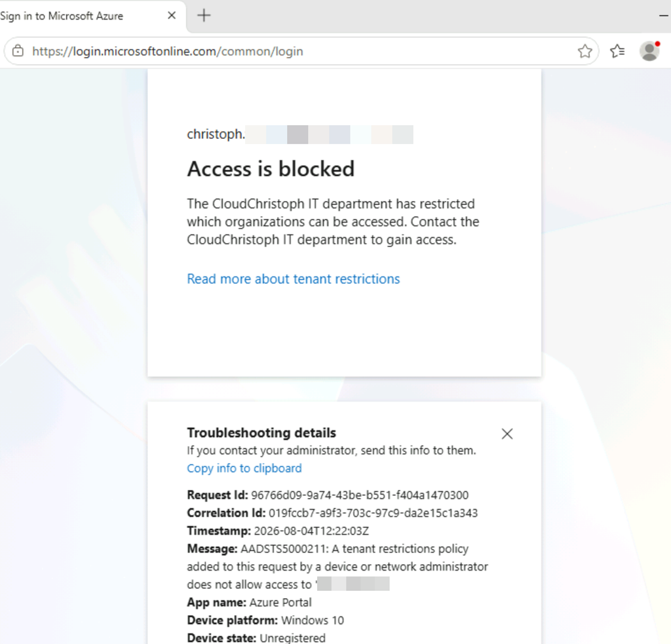View site information via lock icon
The image size is (671, 644).
pyautogui.click(x=18, y=51)
